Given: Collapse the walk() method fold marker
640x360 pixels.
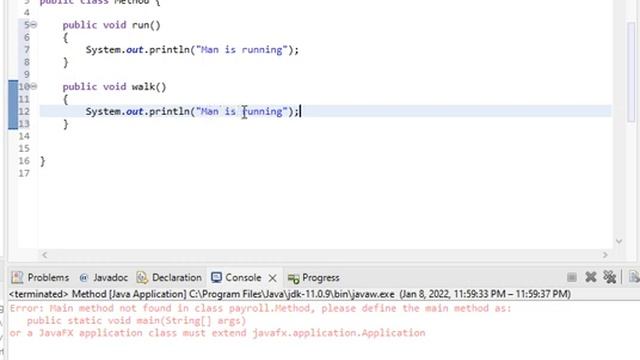Looking at the screenshot, I should (x=34, y=87).
